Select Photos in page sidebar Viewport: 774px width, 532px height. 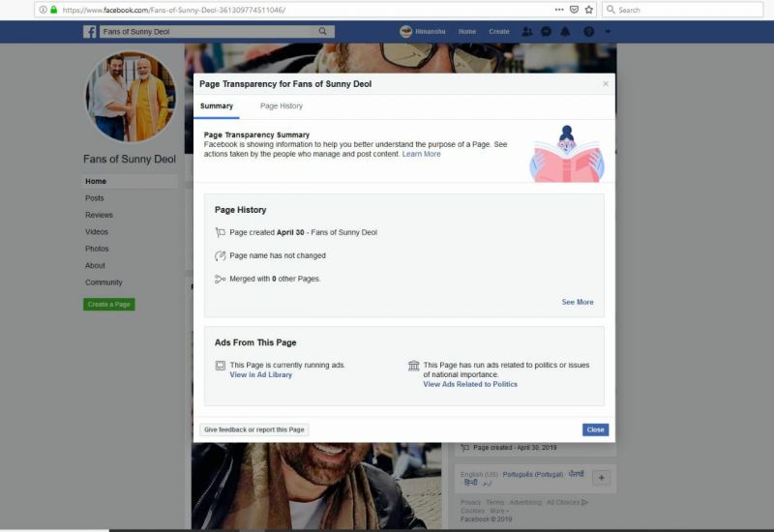(97, 249)
